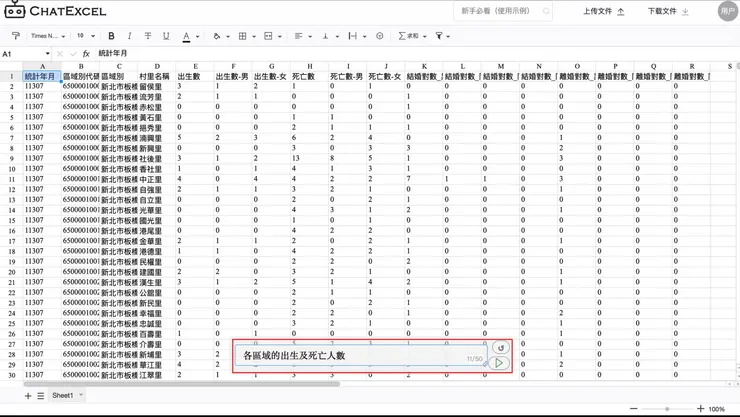Toggle bold formatting
740x417 pixels.
click(x=111, y=36)
